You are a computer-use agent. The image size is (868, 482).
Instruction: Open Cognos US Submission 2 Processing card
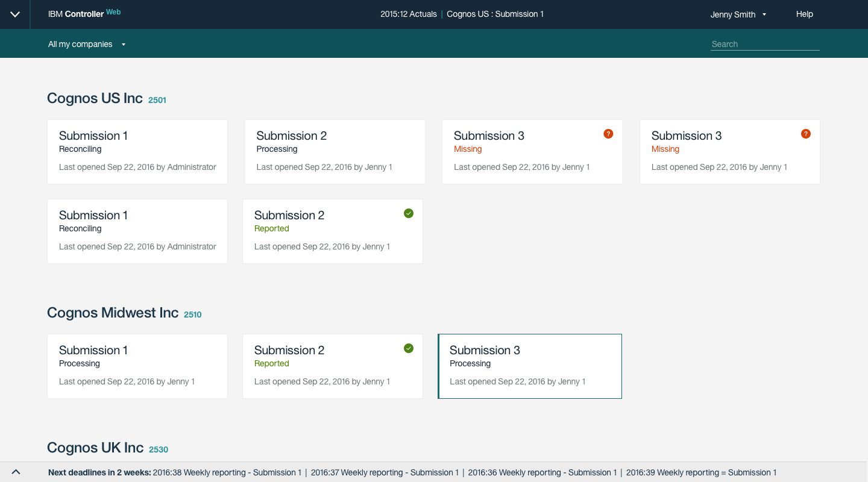click(x=335, y=152)
